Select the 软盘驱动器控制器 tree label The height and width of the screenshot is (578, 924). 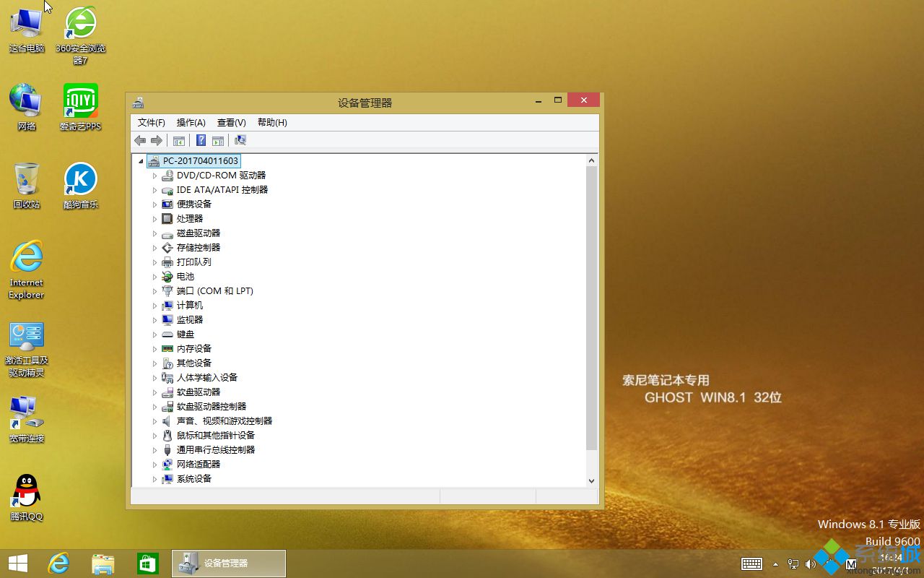tap(212, 406)
